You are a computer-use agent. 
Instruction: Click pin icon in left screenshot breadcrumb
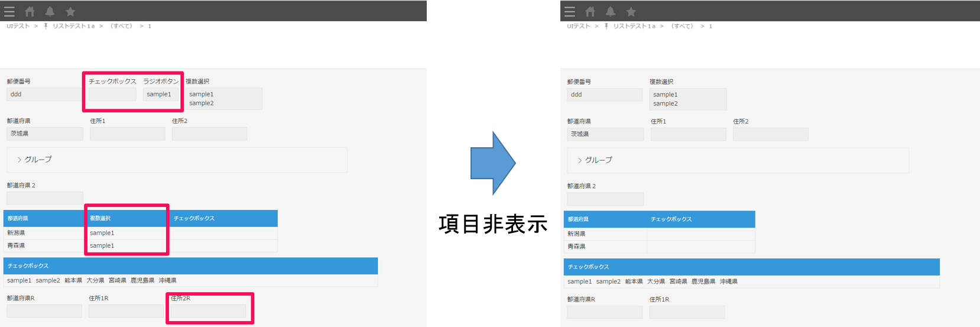46,26
